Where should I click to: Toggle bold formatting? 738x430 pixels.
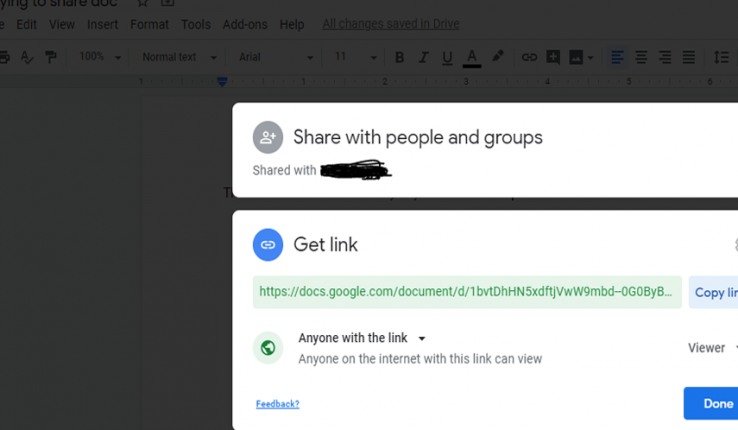[400, 57]
